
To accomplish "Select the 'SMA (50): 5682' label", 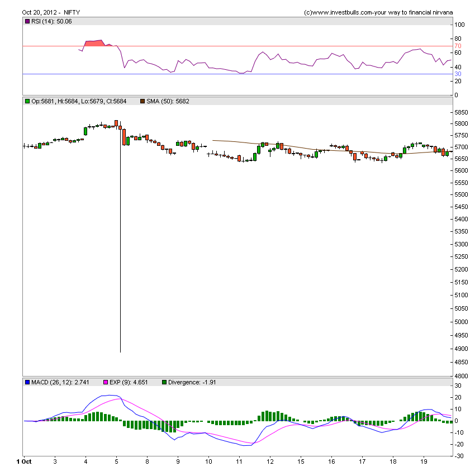I will (x=168, y=101).
